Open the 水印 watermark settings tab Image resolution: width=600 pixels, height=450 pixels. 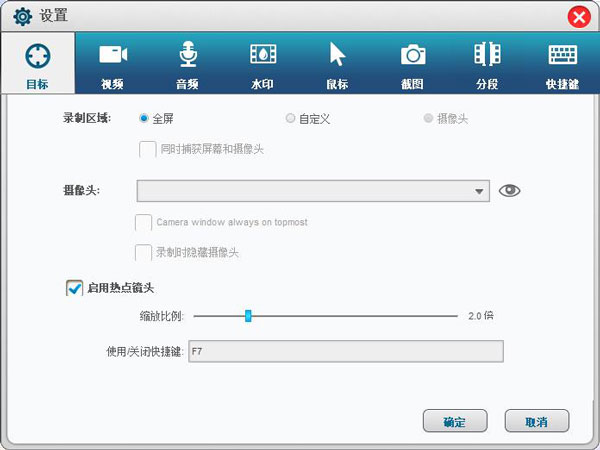point(262,64)
